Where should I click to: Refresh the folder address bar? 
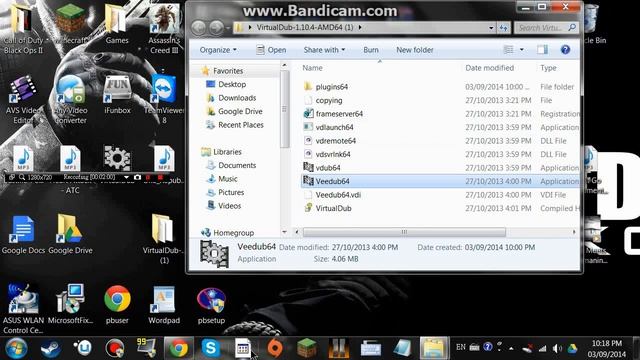(x=504, y=28)
